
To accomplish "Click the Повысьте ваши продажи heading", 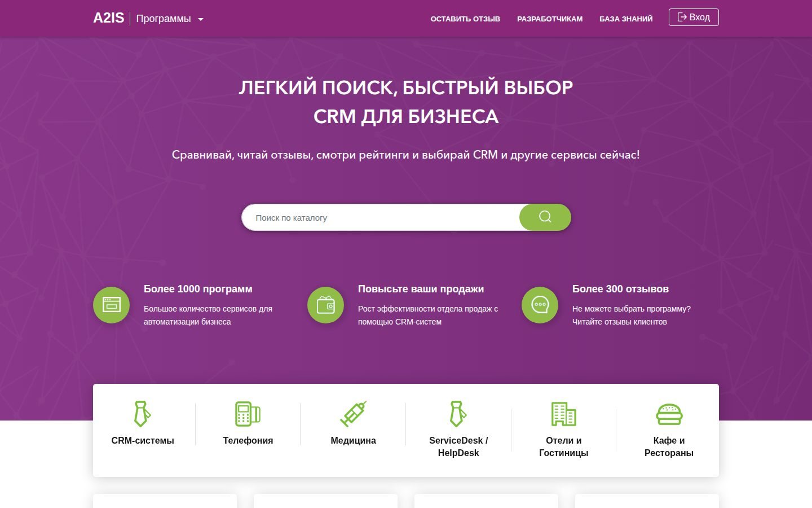I will (x=421, y=289).
